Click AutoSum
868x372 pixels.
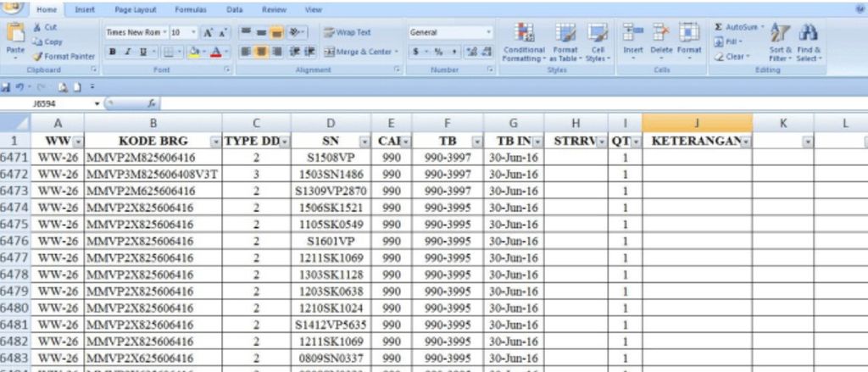pos(739,27)
